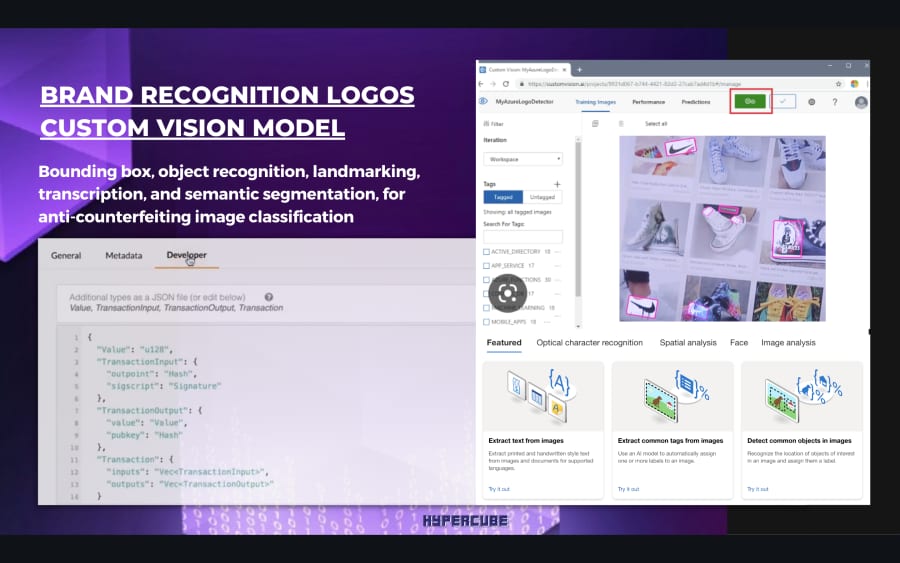Select the Image analysis tab

(788, 343)
